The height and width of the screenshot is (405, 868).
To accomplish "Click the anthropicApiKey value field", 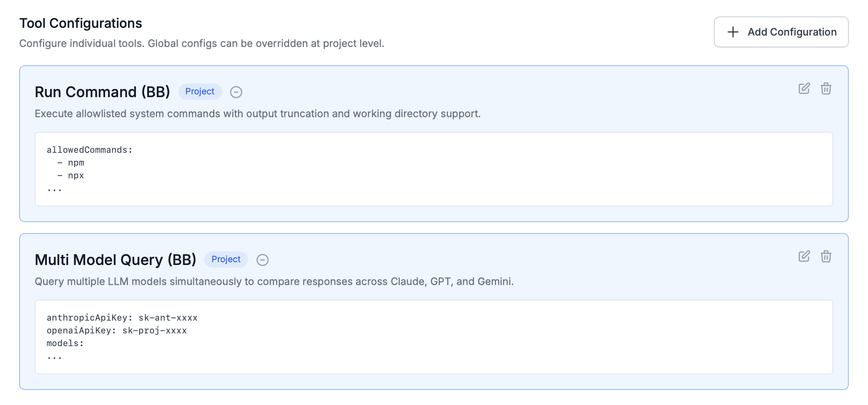I will point(168,317).
